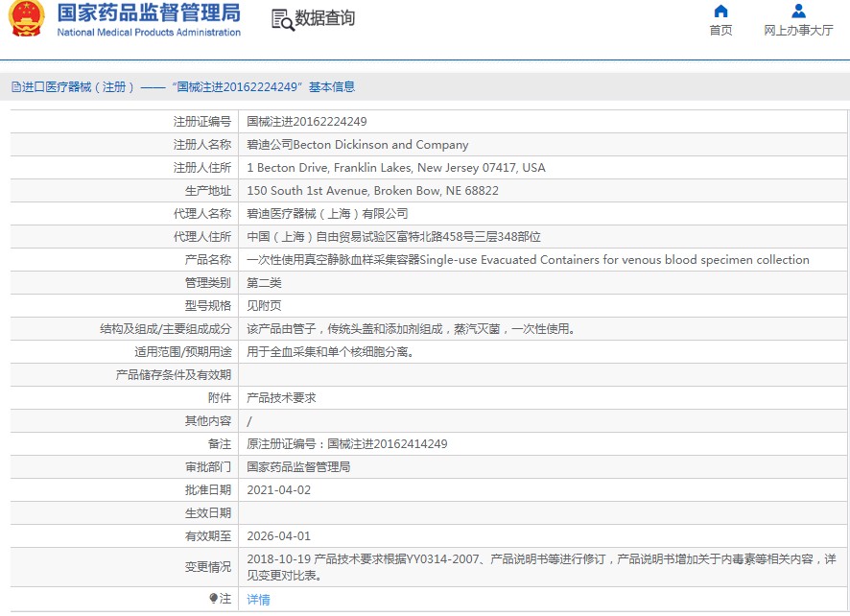Screen dimensions: 850x616
Task: Select value 国械注进20162224249 in 注册证编号 row
Action: pyautogui.click(x=307, y=122)
